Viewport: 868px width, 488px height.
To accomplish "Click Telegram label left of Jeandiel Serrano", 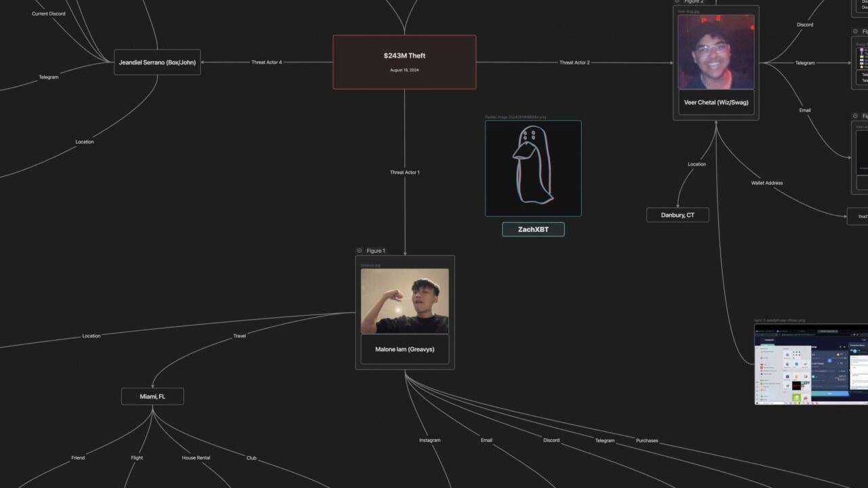I will [x=49, y=77].
